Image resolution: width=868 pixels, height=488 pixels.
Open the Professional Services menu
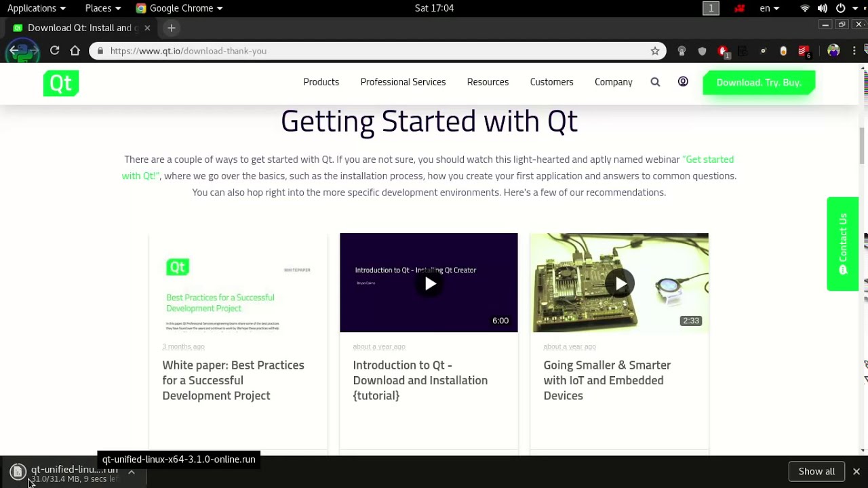click(403, 82)
